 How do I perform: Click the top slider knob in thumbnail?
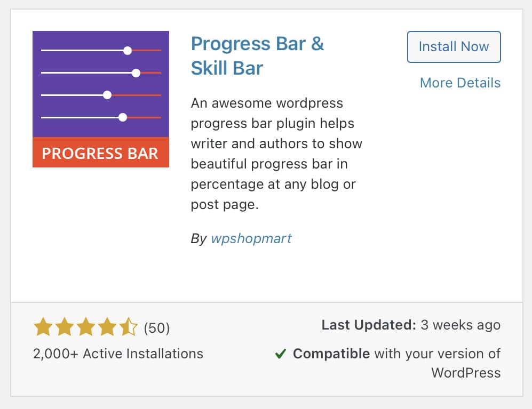(127, 51)
